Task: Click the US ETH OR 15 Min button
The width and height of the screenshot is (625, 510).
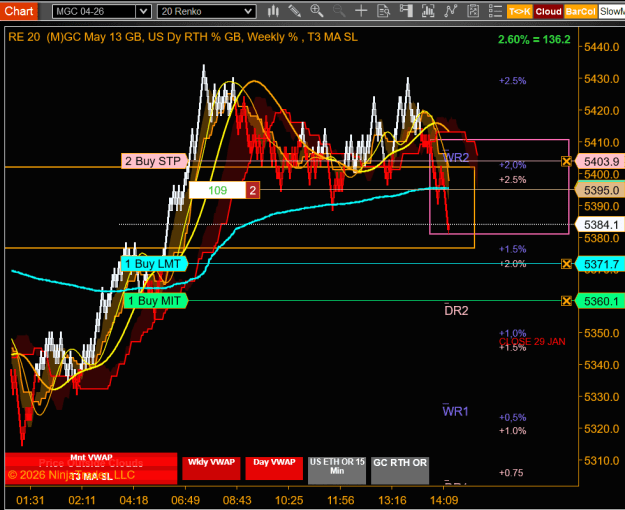Action: [337, 471]
